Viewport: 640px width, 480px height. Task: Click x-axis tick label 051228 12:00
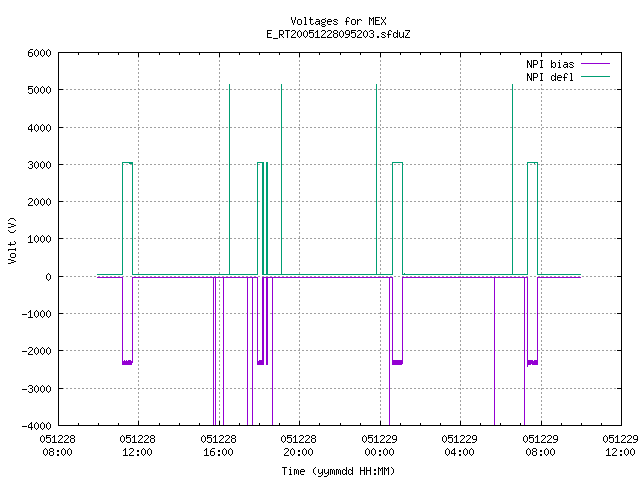click(138, 446)
